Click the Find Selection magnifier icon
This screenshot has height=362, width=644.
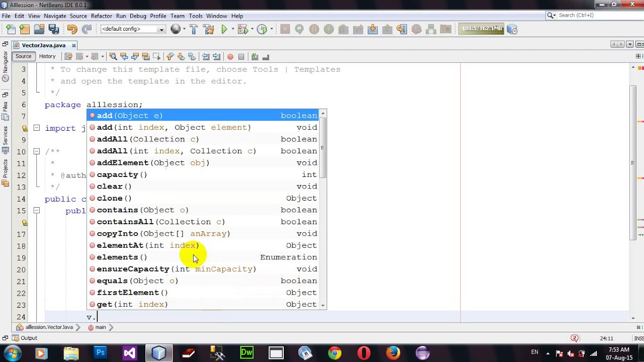pos(113,56)
